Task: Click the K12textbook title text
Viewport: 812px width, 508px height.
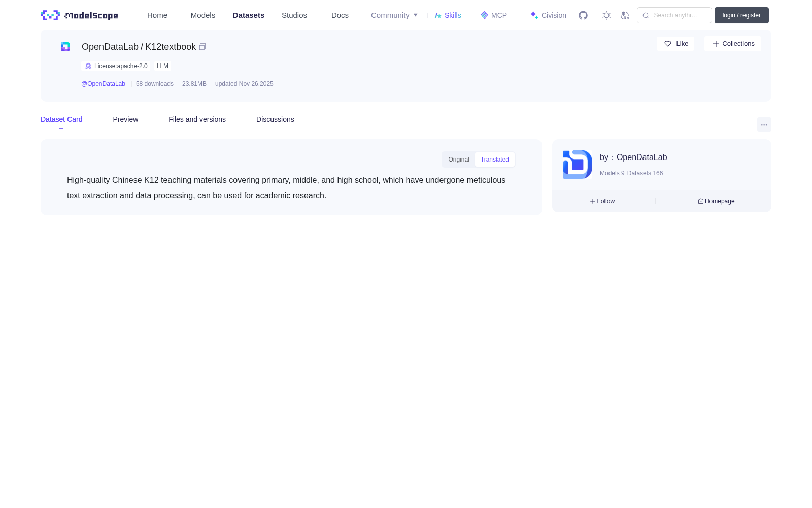Action: [x=171, y=47]
